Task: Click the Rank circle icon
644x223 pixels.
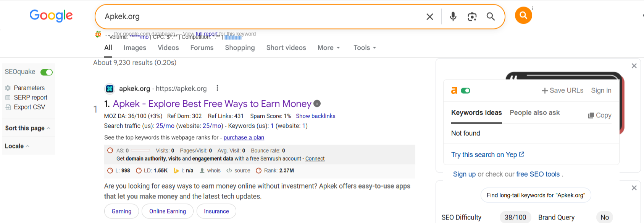Action: click(258, 171)
